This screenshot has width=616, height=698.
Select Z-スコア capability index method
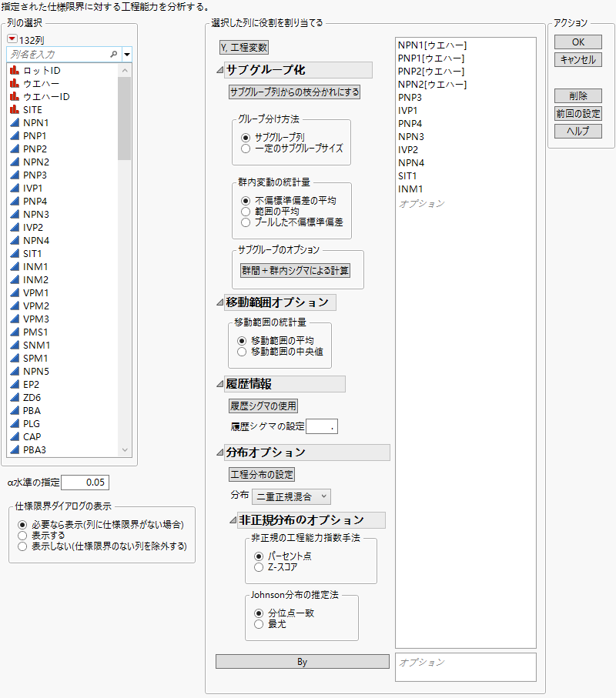(x=259, y=567)
